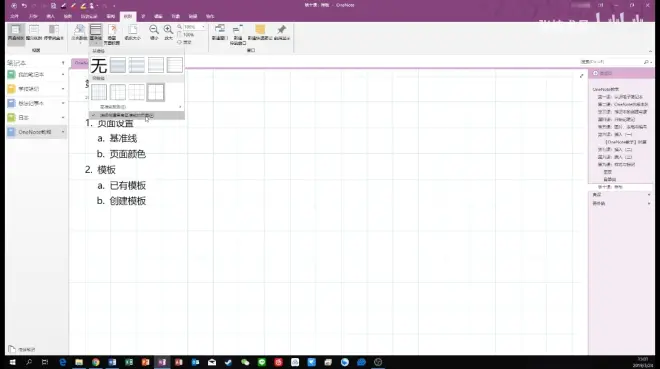660x369 pixels.
Task: Open the OneNote taskbar icon
Action: (162, 362)
